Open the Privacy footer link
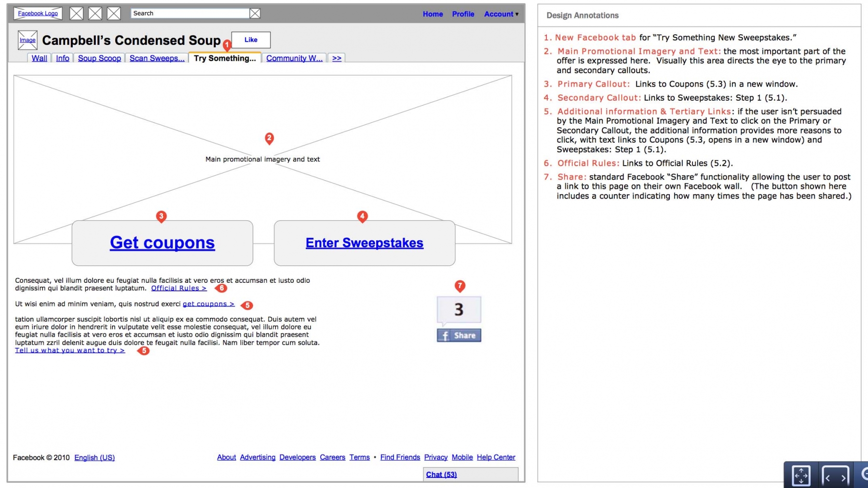The width and height of the screenshot is (868, 488). pyautogui.click(x=436, y=457)
